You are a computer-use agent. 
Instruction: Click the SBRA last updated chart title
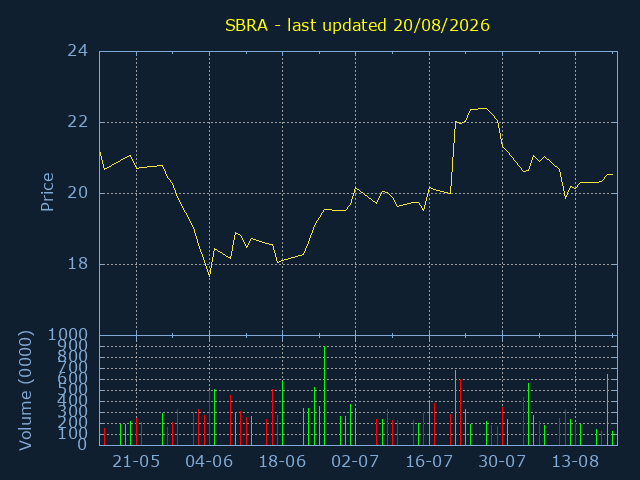(357, 25)
